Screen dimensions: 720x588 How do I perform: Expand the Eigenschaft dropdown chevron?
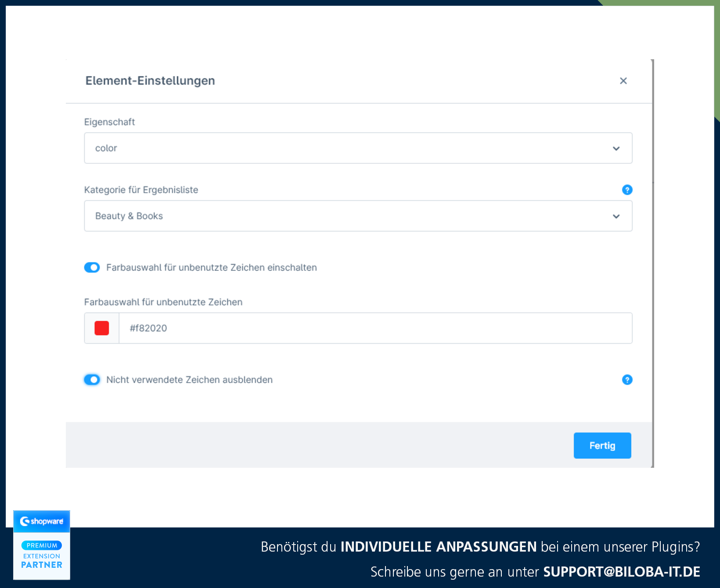click(616, 148)
